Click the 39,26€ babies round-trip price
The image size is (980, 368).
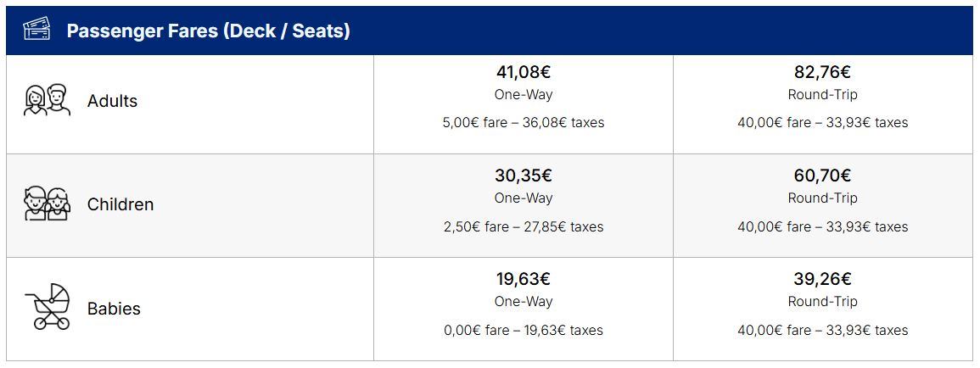coord(822,279)
